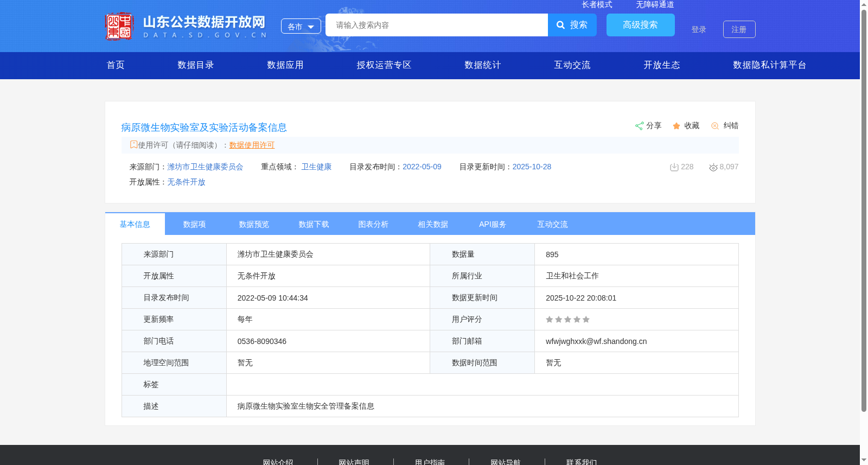The width and height of the screenshot is (868, 465).
Task: Open 数据目录 in navigation bar
Action: (x=196, y=65)
